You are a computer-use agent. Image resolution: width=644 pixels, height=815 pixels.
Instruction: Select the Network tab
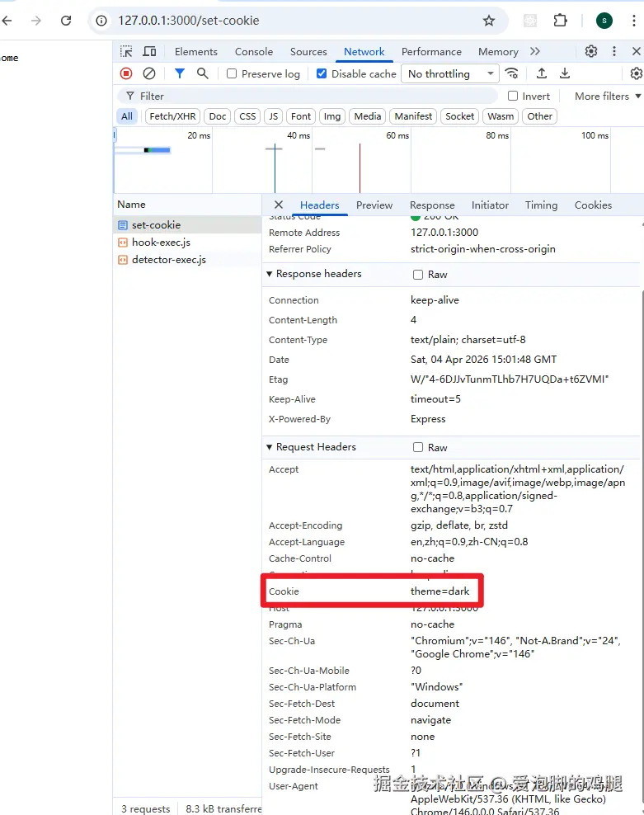pyautogui.click(x=364, y=51)
